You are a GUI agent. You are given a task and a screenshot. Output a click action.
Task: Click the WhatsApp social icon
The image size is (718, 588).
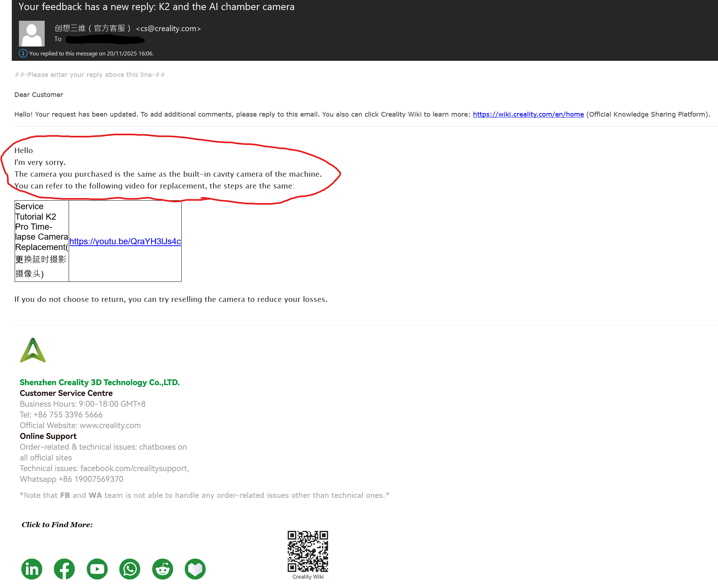(130, 569)
